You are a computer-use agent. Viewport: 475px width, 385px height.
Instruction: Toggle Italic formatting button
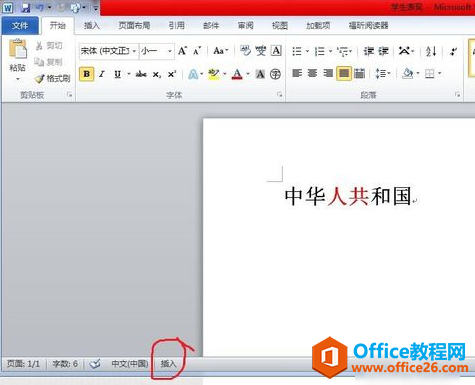point(102,74)
